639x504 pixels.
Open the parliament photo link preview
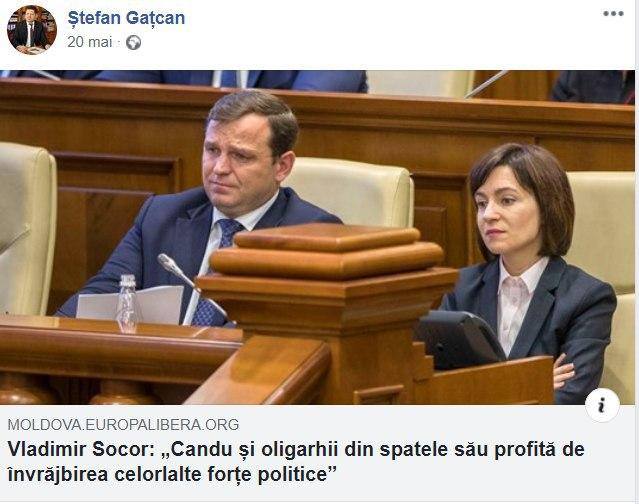(x=317, y=237)
